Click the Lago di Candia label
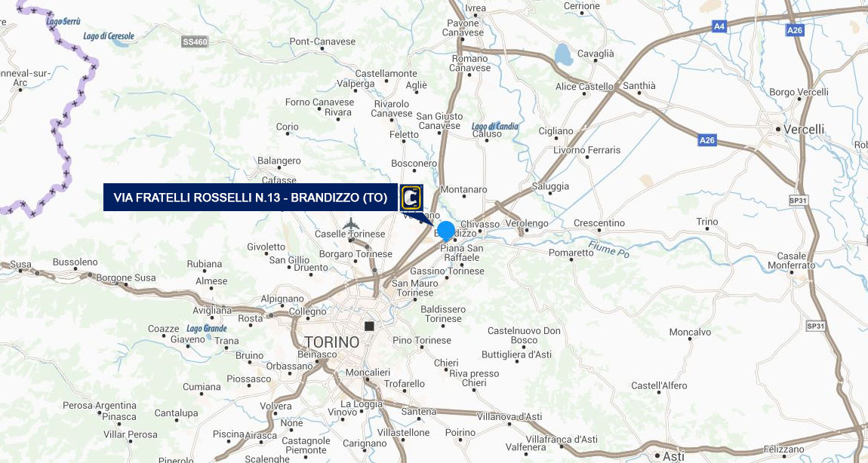 [495, 126]
